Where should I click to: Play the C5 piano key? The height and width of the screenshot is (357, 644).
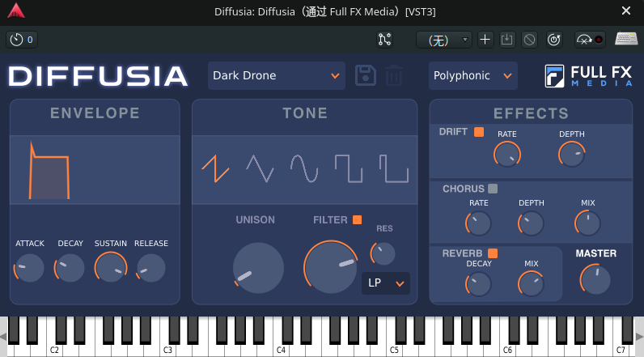click(394, 349)
